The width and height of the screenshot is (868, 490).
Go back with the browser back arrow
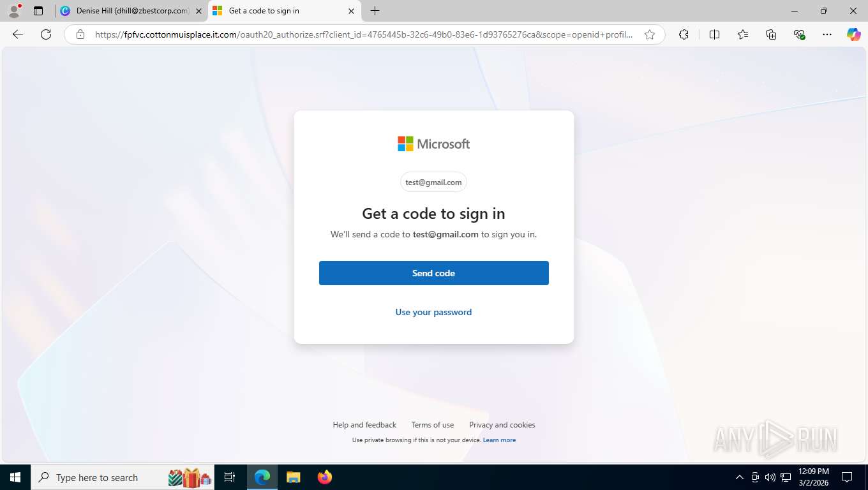18,34
